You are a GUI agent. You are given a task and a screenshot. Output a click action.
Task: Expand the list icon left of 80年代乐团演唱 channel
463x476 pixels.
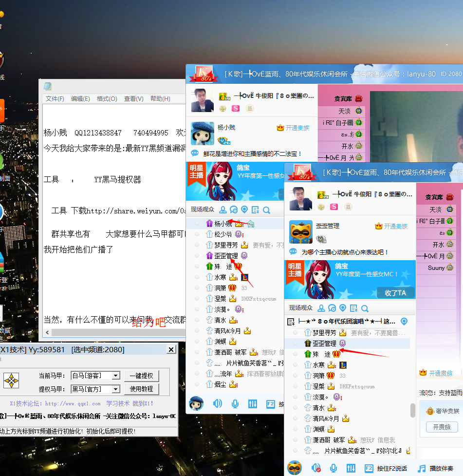tap(291, 322)
